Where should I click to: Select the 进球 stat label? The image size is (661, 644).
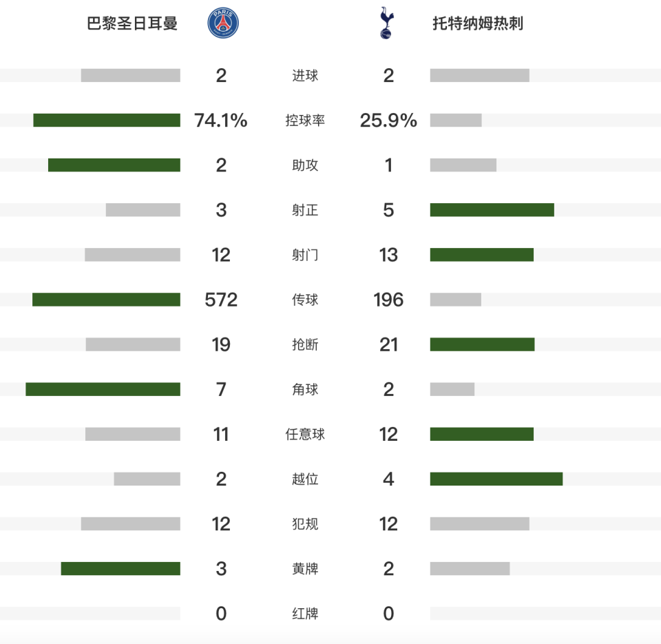point(305,76)
